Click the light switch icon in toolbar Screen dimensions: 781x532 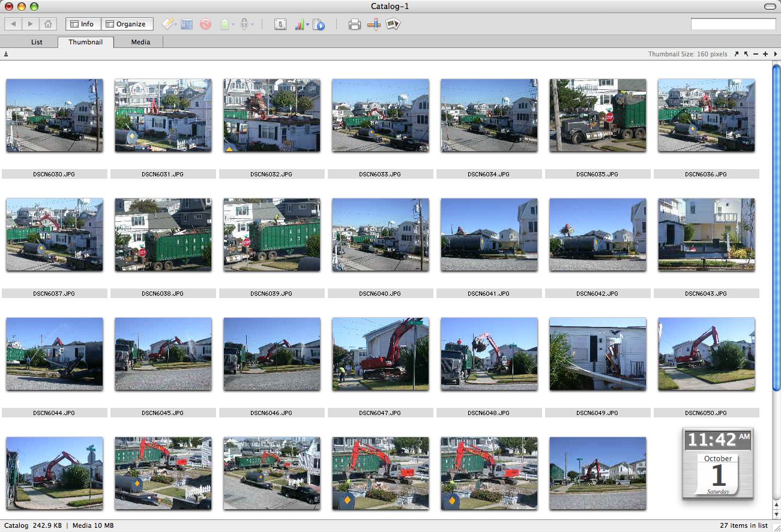[x=280, y=25]
